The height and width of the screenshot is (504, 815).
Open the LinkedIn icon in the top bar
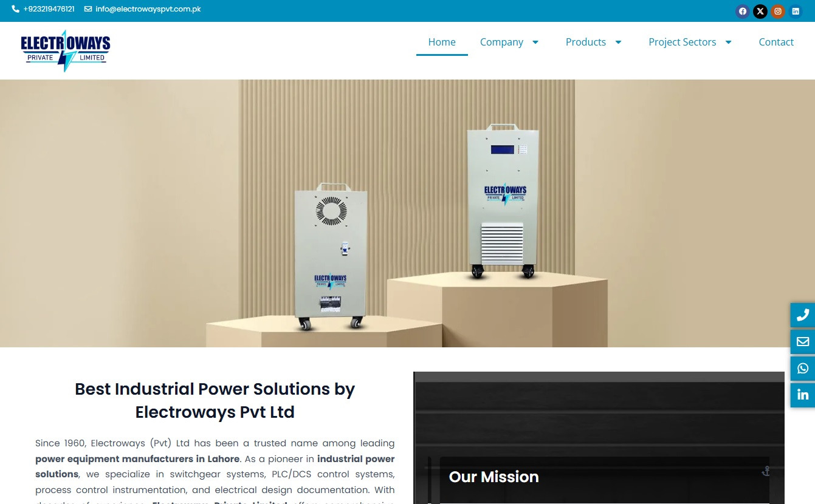point(795,12)
